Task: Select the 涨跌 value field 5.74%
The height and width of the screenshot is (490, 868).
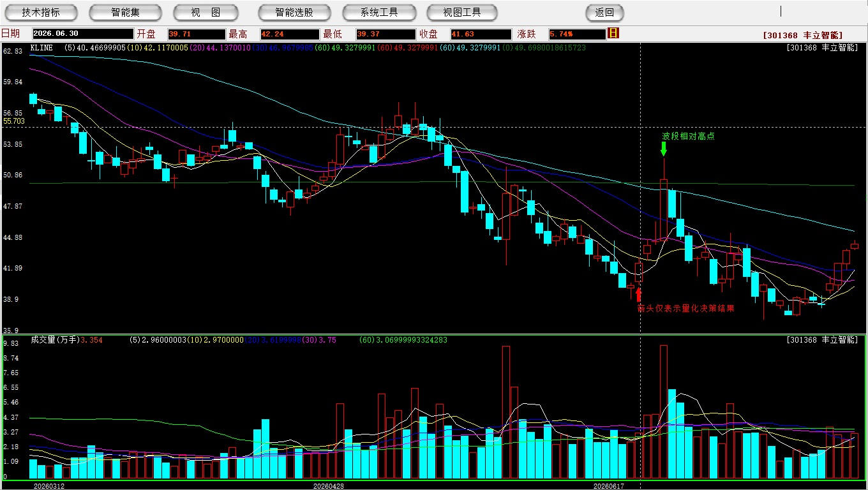Action: pyautogui.click(x=576, y=34)
